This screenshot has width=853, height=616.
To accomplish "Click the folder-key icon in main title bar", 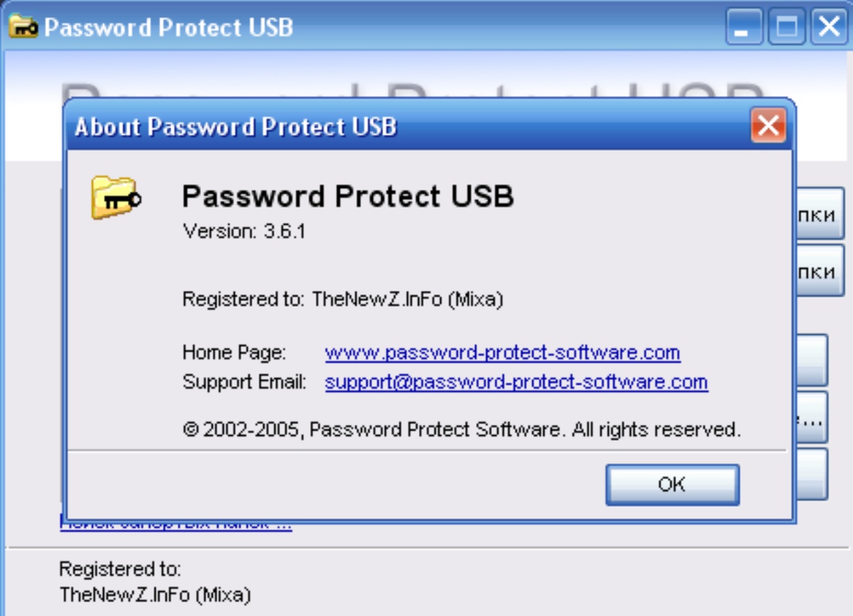I will coord(23,27).
